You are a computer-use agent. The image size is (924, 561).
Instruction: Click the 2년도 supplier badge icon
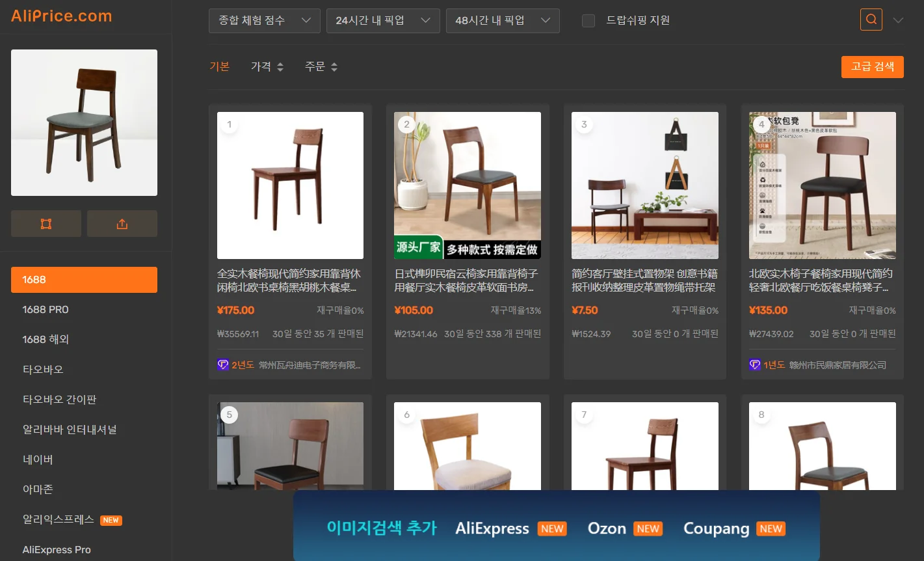[223, 364]
